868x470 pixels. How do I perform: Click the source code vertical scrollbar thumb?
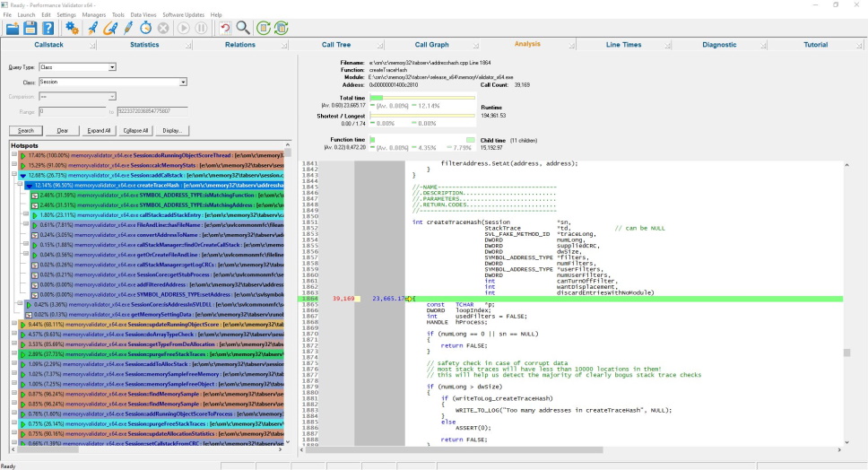pyautogui.click(x=846, y=352)
